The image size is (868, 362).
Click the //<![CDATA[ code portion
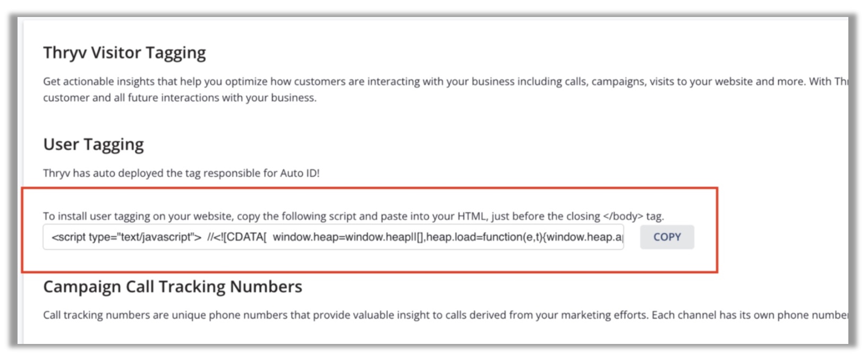tap(237, 237)
